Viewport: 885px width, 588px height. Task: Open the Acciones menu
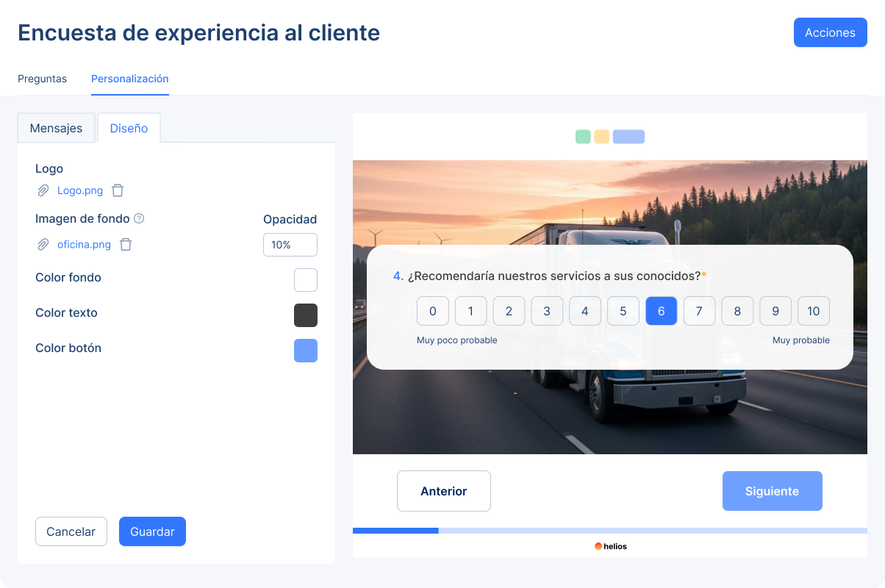(830, 32)
